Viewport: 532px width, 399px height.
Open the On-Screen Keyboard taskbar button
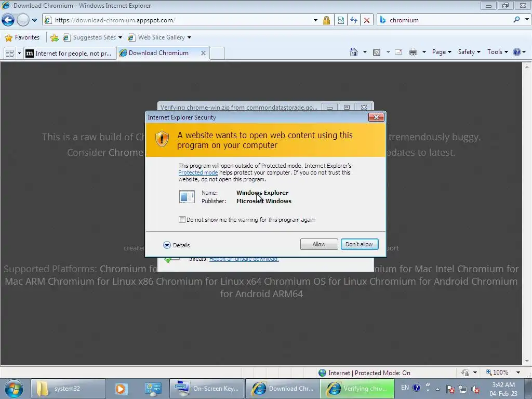tap(206, 389)
